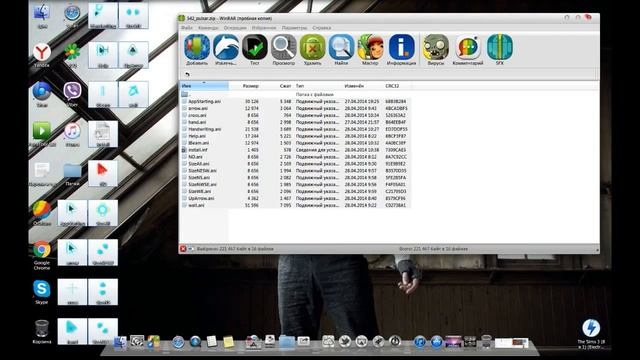
Task: Open the Файл menu
Action: pos(187,28)
